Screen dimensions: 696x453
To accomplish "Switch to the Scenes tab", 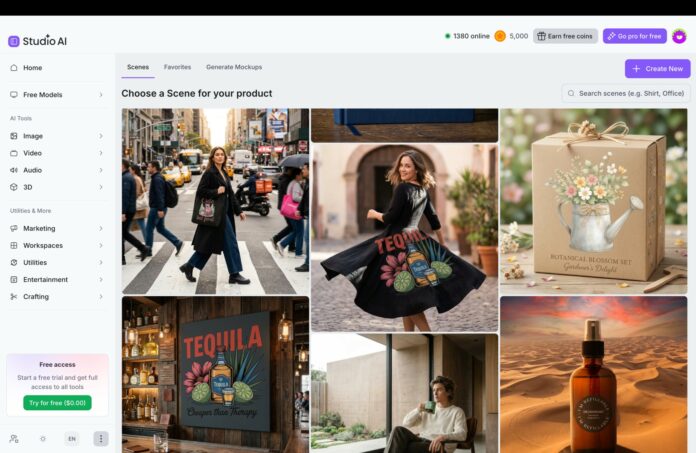I will coord(138,67).
